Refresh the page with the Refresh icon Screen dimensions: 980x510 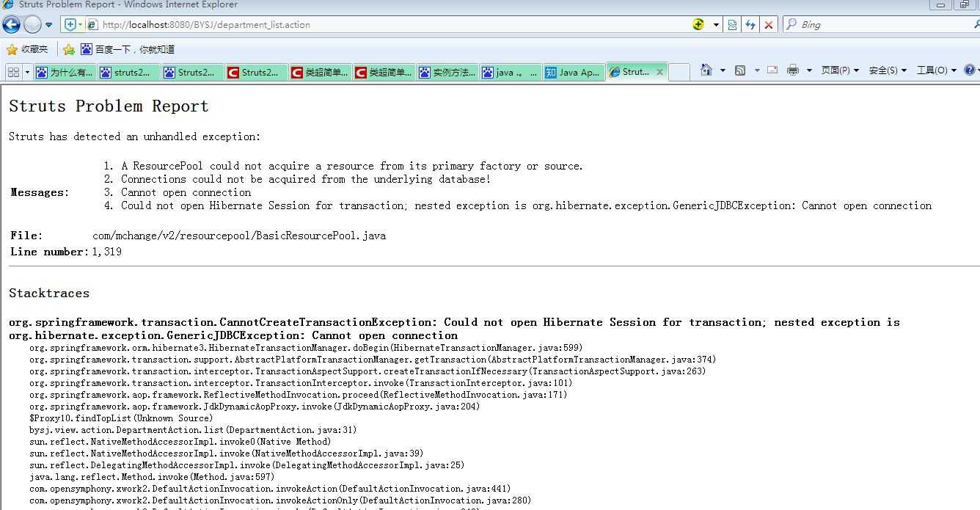pos(750,24)
